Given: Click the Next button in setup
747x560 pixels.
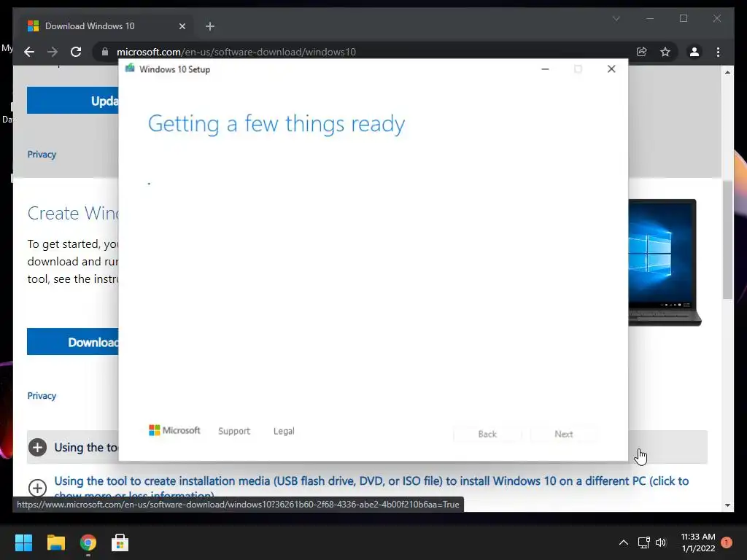Looking at the screenshot, I should pyautogui.click(x=564, y=434).
